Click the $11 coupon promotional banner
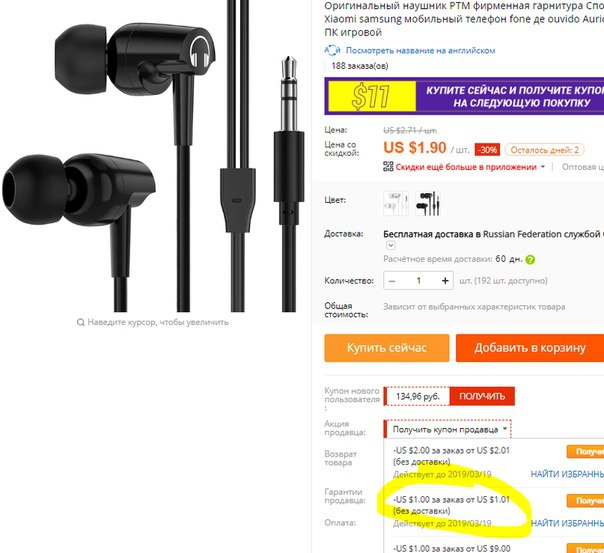Viewport: 604px width, 553px height. pos(464,96)
